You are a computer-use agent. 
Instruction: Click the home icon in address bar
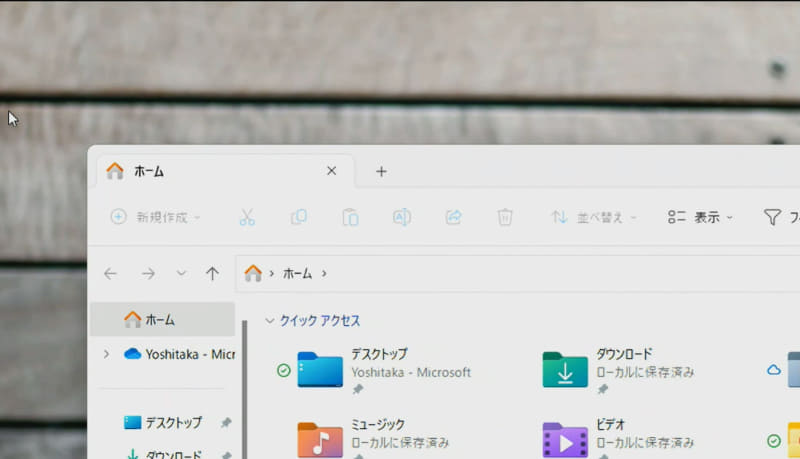(253, 273)
